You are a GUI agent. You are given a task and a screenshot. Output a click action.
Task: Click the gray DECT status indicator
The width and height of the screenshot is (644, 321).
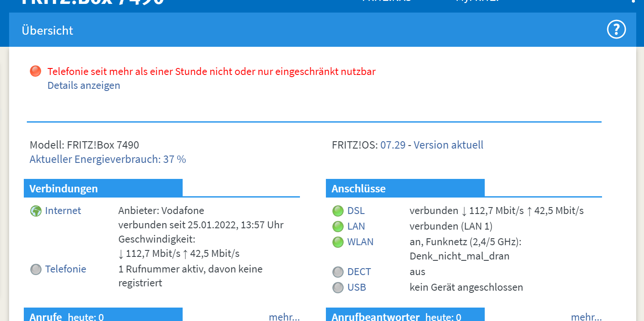(x=338, y=272)
